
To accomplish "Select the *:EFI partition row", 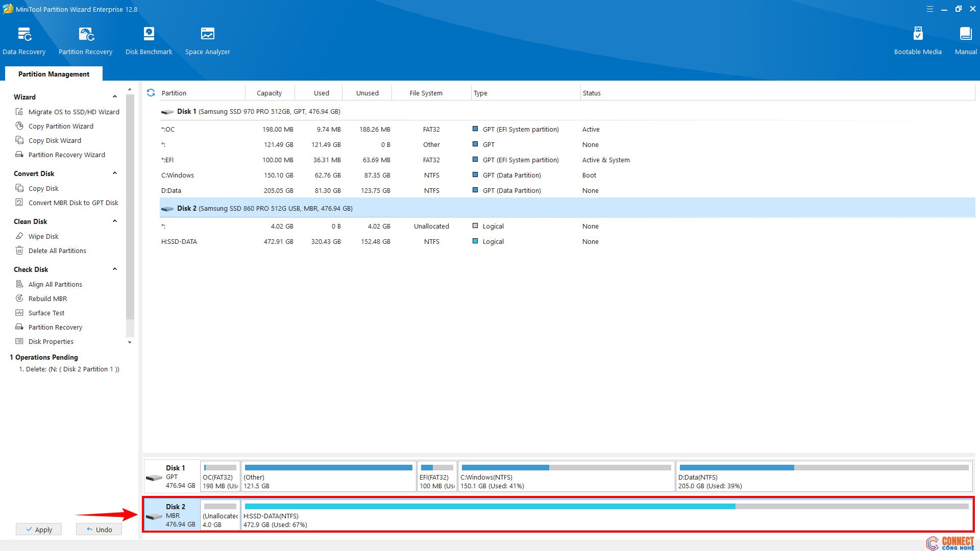I will point(567,160).
